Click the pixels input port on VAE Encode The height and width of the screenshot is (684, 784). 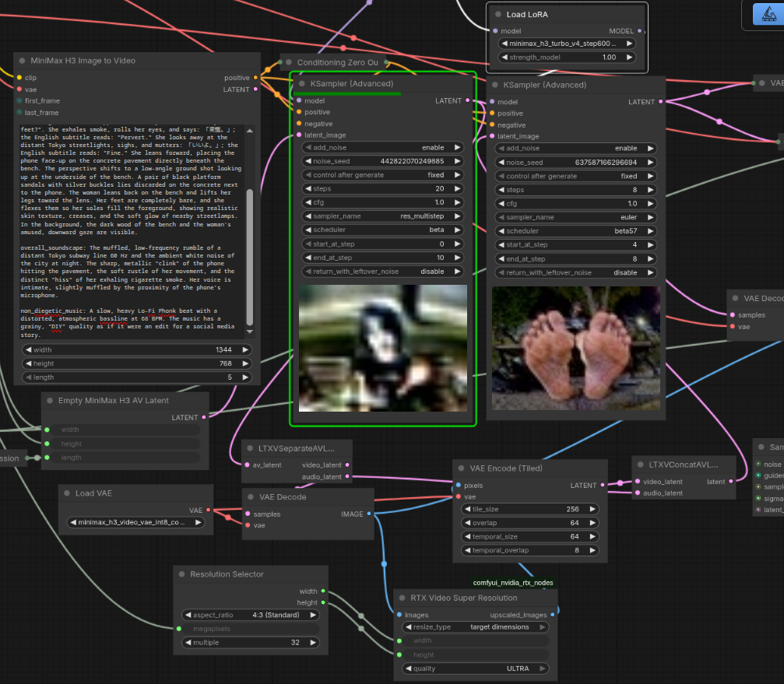coord(459,485)
